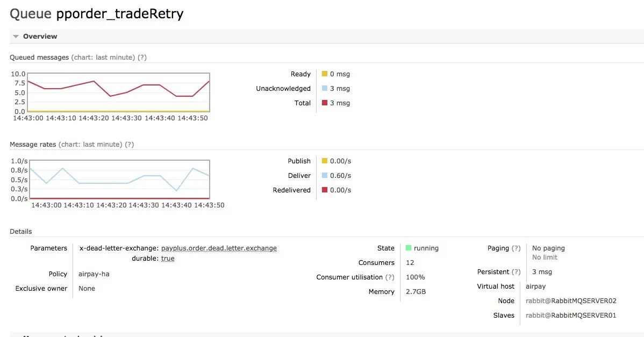Viewport: 644px width, 337px height.
Task: Select the Memory value 2.7GB
Action: pos(416,292)
